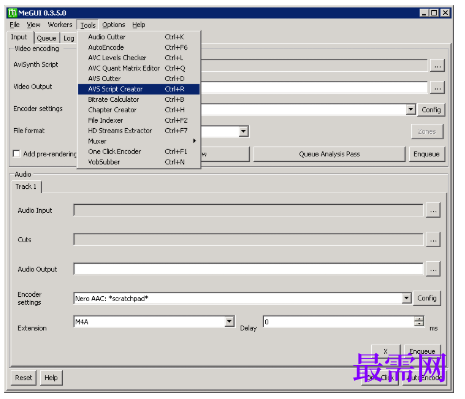The height and width of the screenshot is (399, 465).
Task: Expand Nero AAC encoder settings dropdown
Action: pyautogui.click(x=406, y=298)
